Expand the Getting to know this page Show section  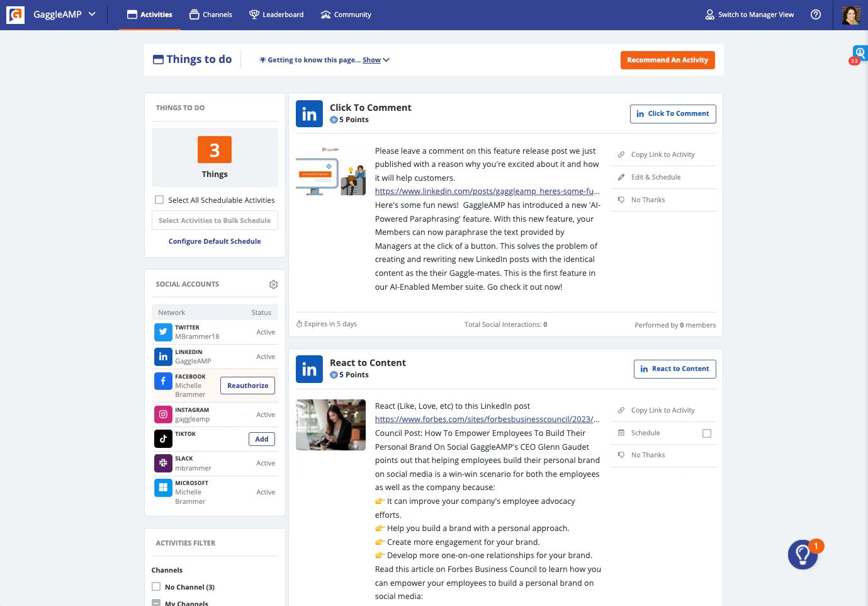pos(371,60)
